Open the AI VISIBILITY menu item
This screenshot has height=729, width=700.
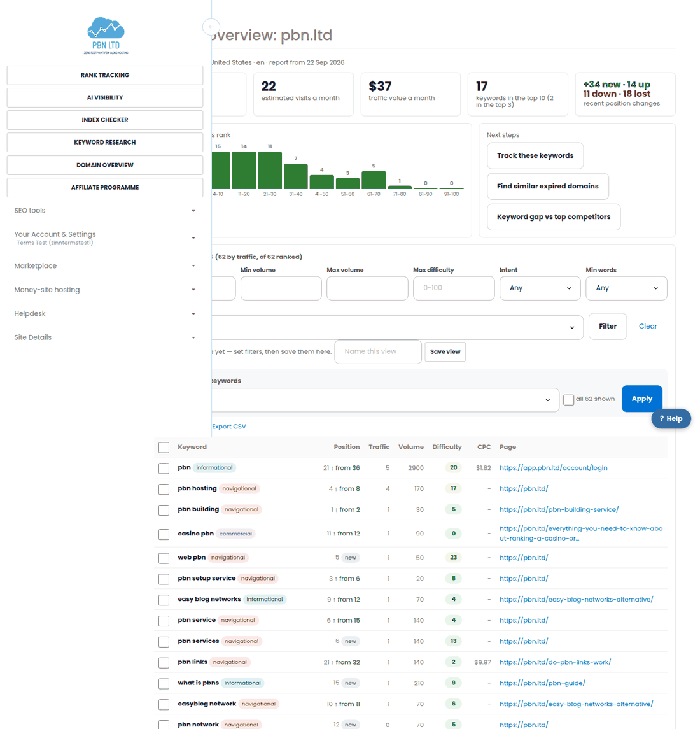[x=105, y=97]
